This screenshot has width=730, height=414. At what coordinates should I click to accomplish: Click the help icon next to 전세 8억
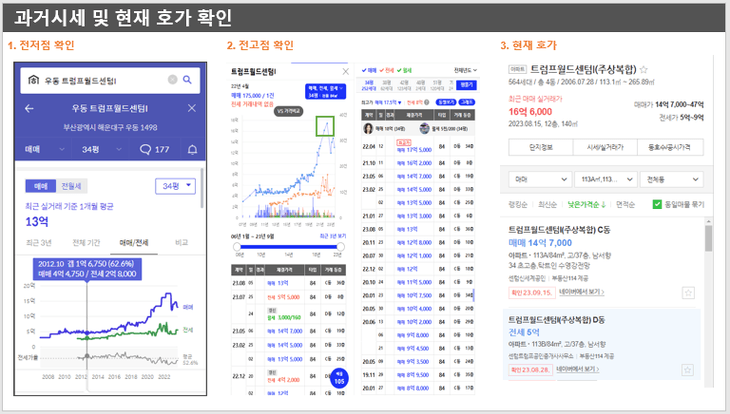click(x=426, y=102)
